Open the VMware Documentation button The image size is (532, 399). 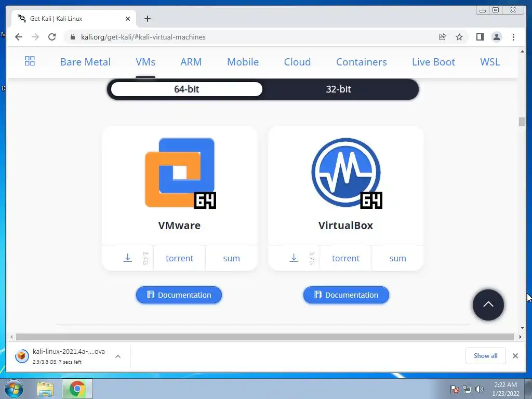[179, 295]
